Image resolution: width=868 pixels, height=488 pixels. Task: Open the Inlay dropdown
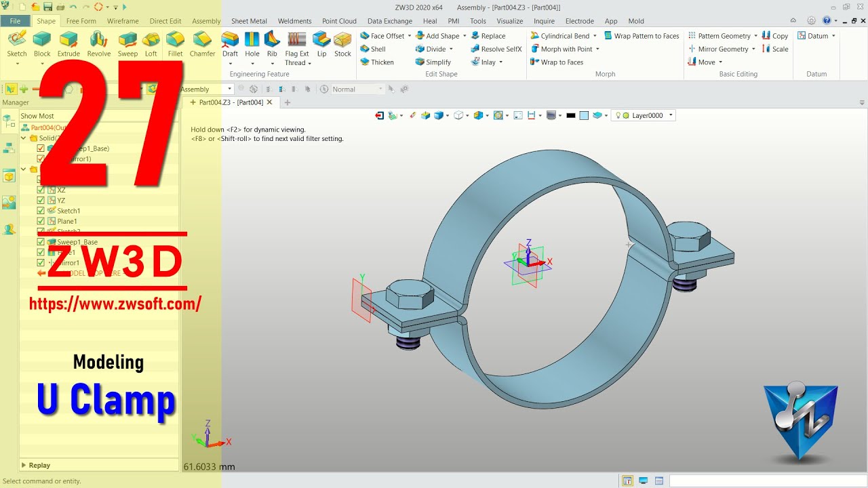tap(501, 62)
